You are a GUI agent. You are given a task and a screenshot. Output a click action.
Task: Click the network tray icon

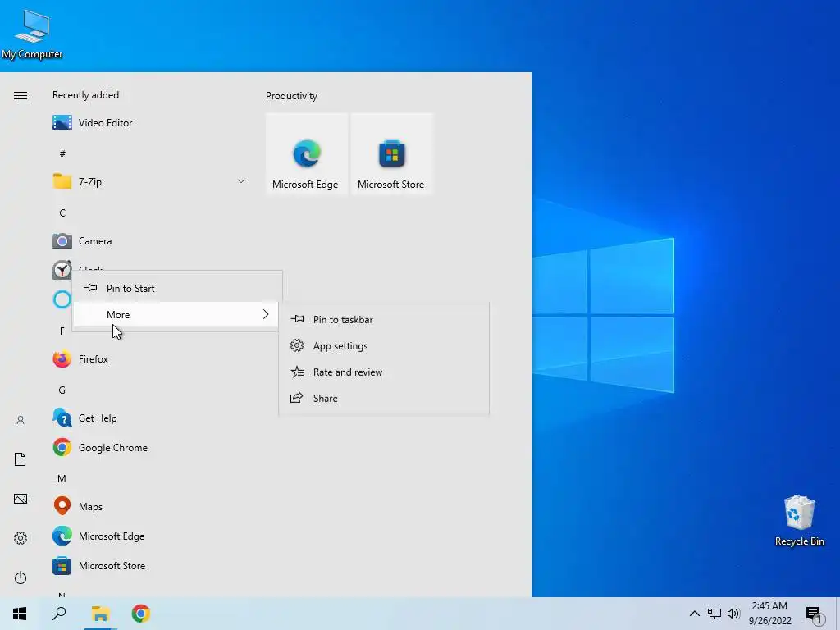(714, 614)
